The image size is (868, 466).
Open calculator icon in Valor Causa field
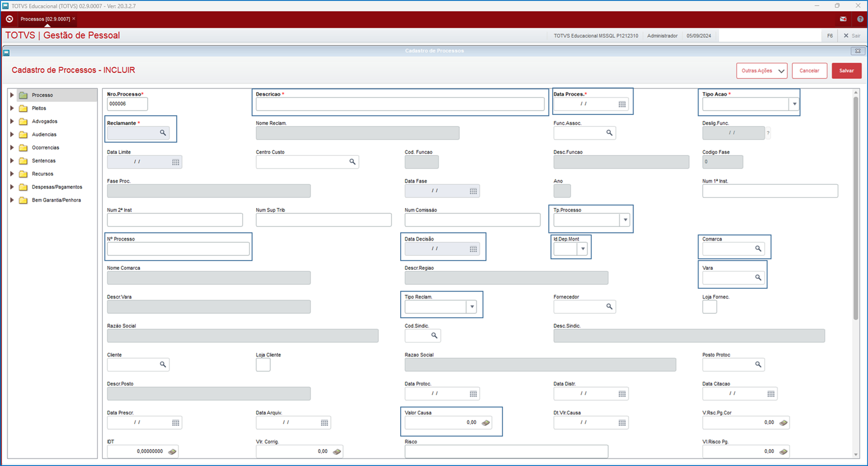[x=486, y=423]
